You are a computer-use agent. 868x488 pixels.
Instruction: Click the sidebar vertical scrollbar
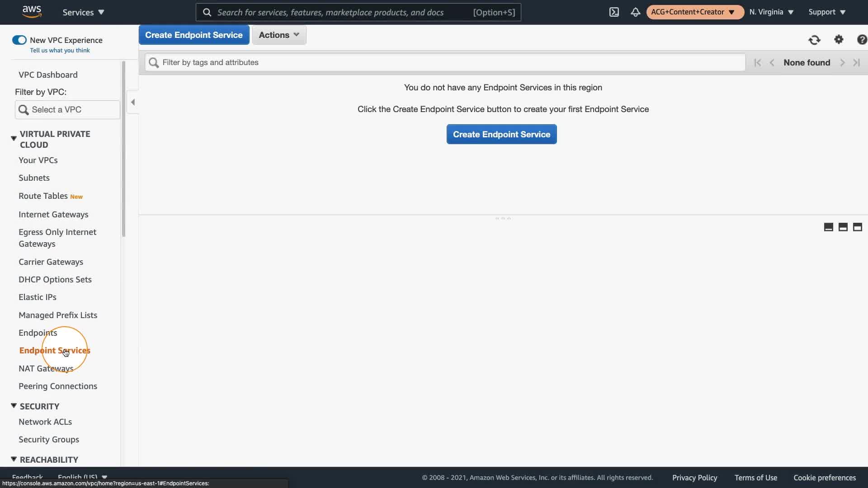(x=123, y=149)
